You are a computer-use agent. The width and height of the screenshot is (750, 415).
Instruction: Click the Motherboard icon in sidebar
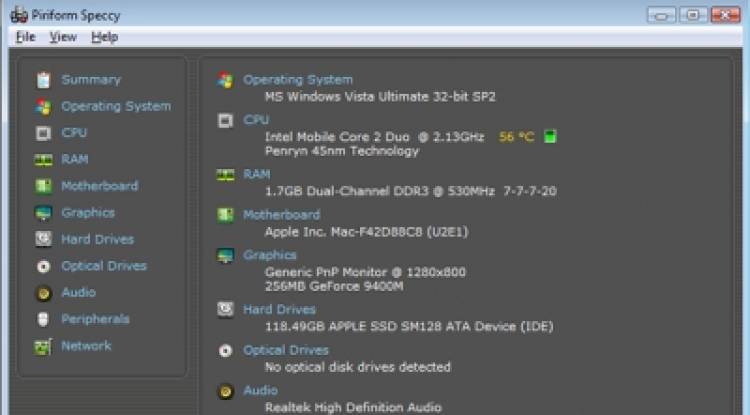[x=44, y=186]
